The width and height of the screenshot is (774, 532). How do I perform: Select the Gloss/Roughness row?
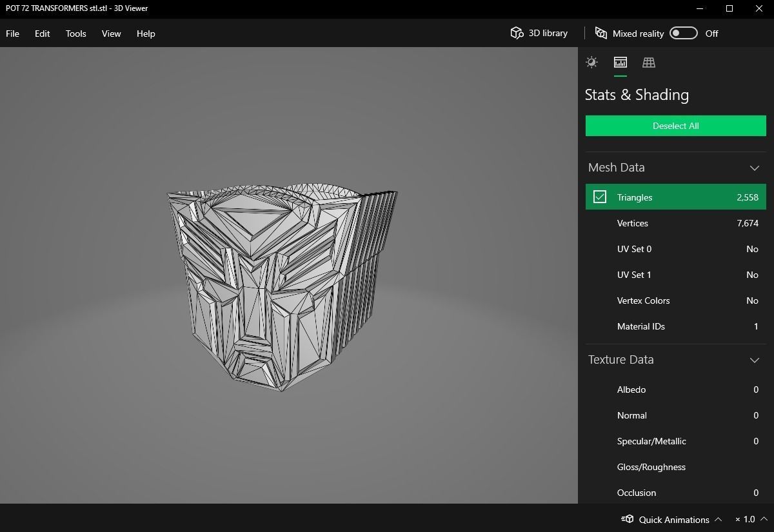[675, 467]
